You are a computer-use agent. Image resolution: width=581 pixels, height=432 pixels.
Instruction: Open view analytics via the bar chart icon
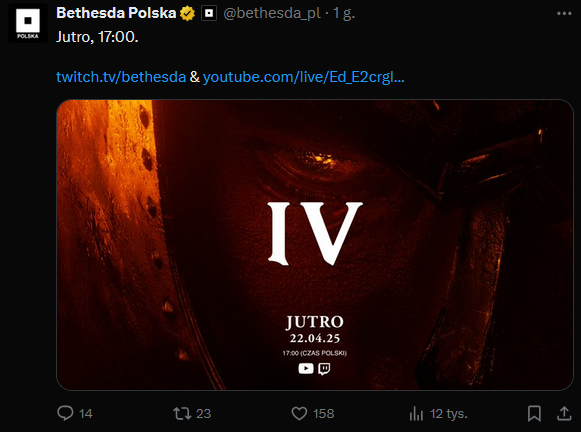click(416, 413)
